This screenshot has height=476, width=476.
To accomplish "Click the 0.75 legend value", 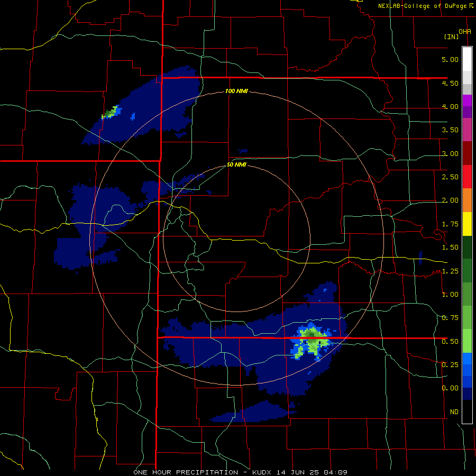I will point(450,318).
